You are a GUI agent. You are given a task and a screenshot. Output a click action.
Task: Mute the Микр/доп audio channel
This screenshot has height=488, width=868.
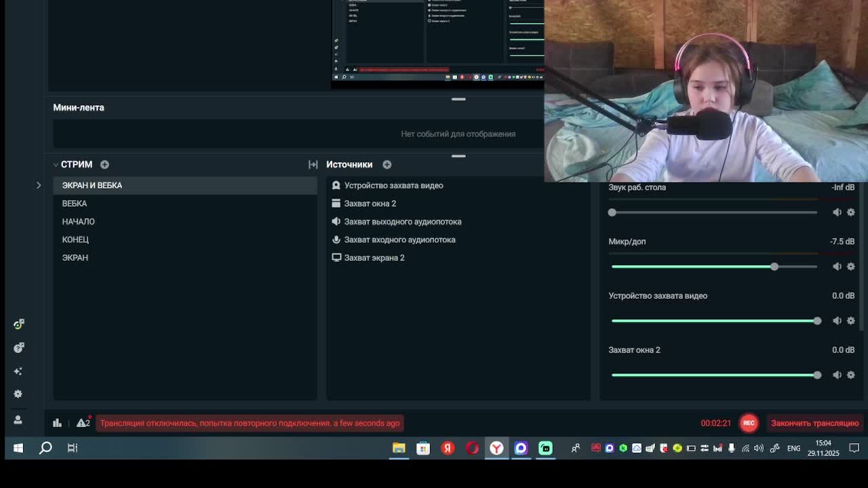(x=837, y=266)
